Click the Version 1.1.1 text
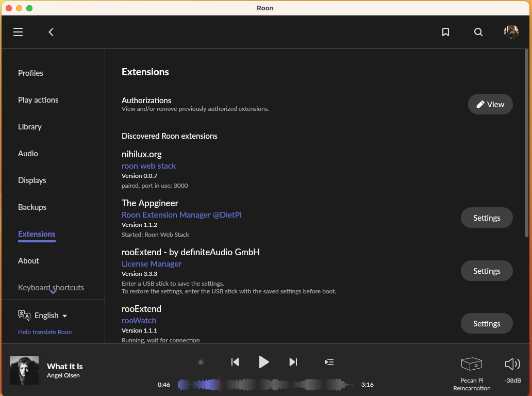532x396 pixels. pos(140,330)
